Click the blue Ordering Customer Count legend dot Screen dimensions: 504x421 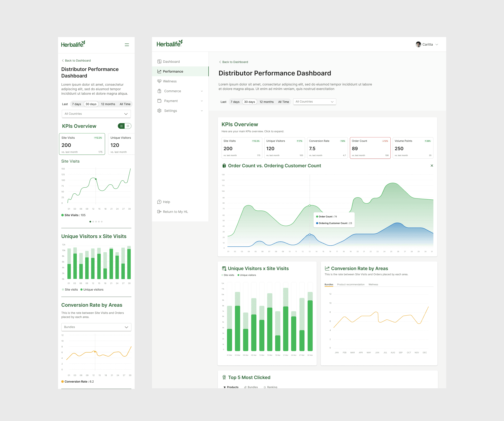point(317,223)
